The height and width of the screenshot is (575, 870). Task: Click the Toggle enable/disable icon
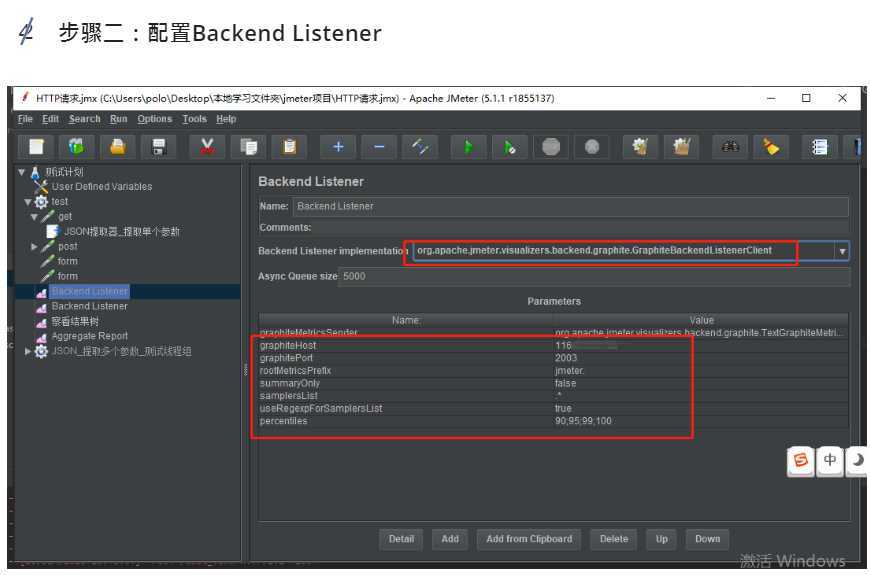420,147
